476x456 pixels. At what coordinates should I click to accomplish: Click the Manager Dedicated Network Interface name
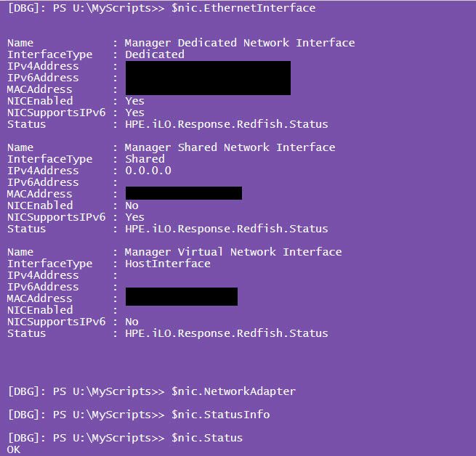coord(240,43)
